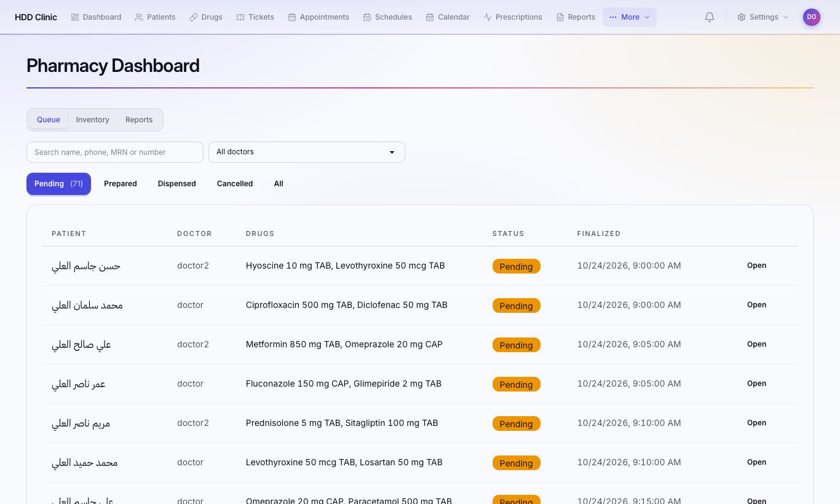This screenshot has height=504, width=840.
Task: Go to Patients page
Action: [155, 17]
